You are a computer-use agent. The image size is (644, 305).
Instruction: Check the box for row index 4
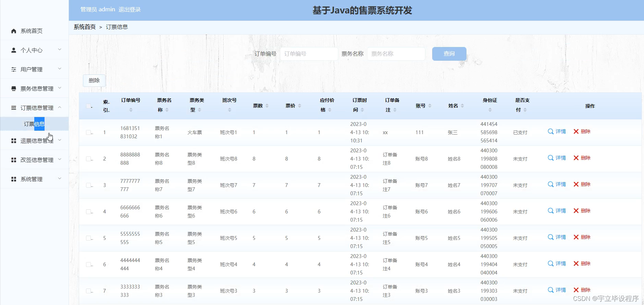(x=88, y=212)
